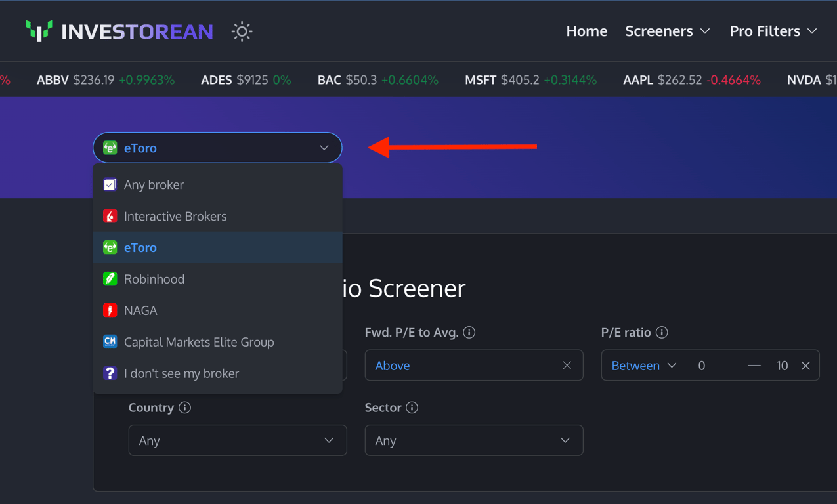Screen dimensions: 837x504
Task: Choose the NAGA broker icon
Action: (x=110, y=310)
